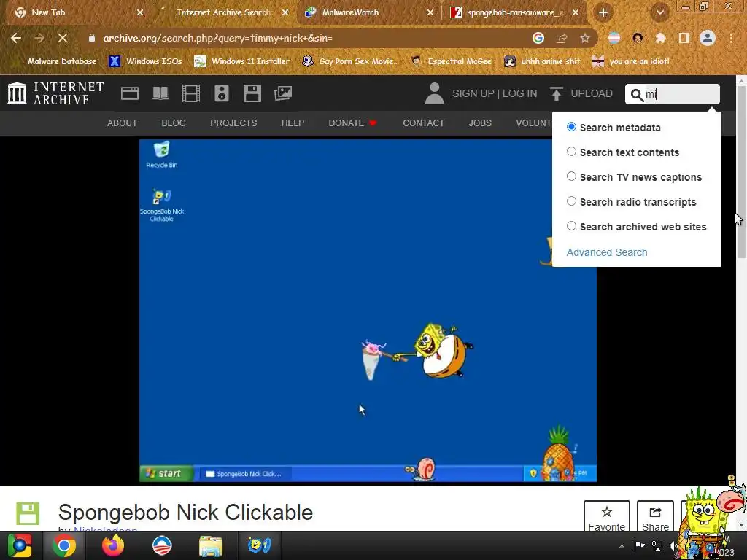Open the CONTACT menu item

[x=424, y=122]
